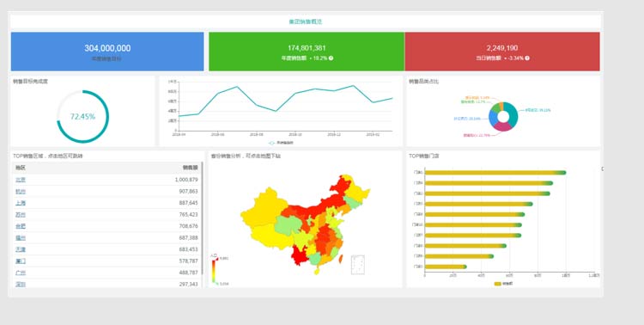
Task: Toggle the yellow legend swatch under store bars
Action: click(x=498, y=284)
